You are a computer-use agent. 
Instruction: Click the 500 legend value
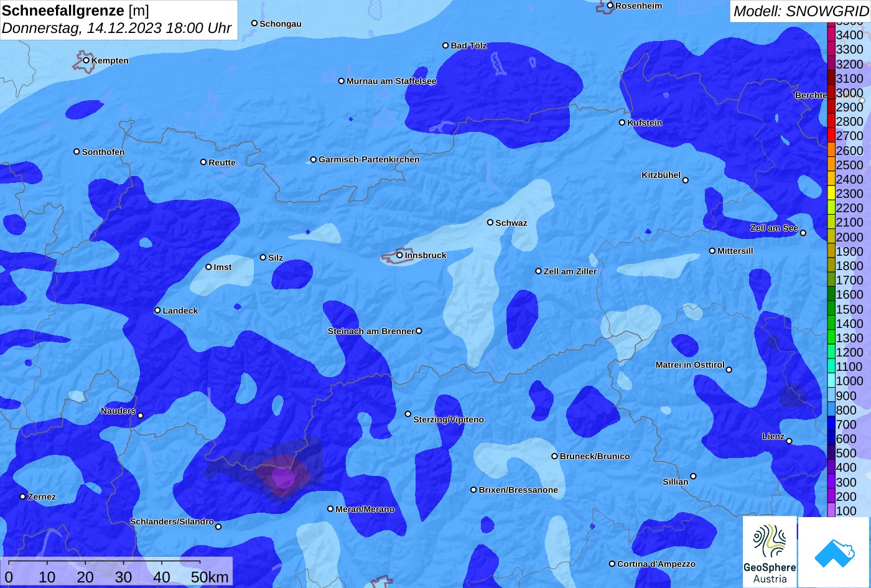(846, 453)
